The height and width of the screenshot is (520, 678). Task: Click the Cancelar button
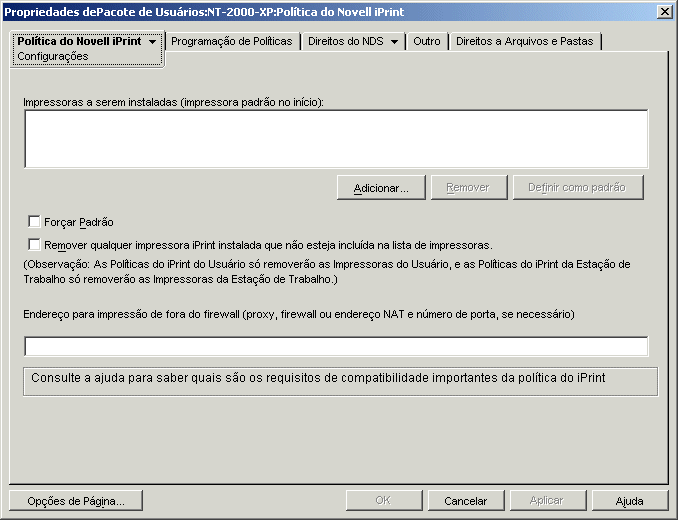tap(466, 501)
